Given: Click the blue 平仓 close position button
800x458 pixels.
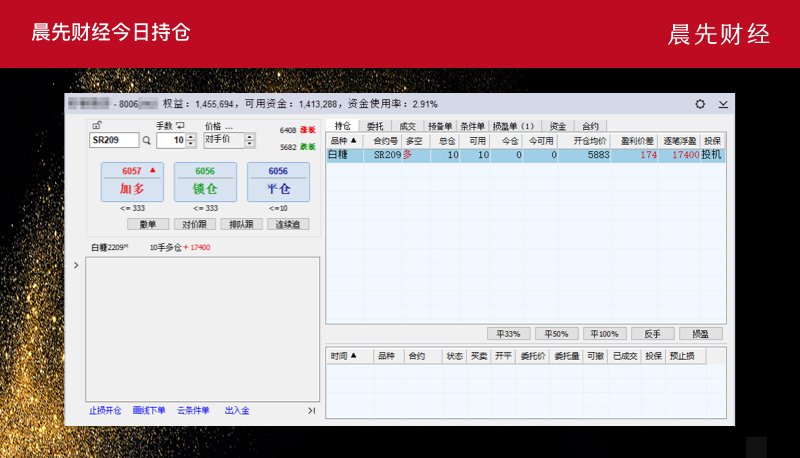Looking at the screenshot, I should pos(278,181).
